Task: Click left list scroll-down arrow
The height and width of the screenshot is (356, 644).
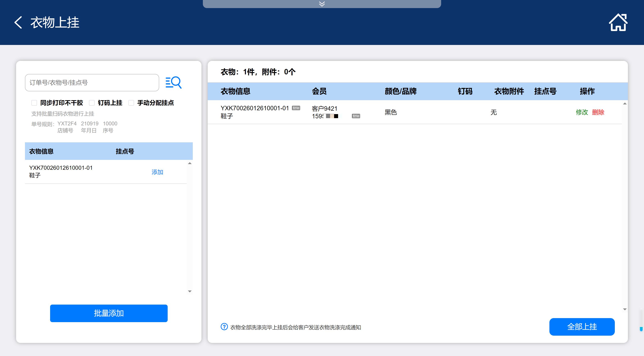Action: coord(190,291)
